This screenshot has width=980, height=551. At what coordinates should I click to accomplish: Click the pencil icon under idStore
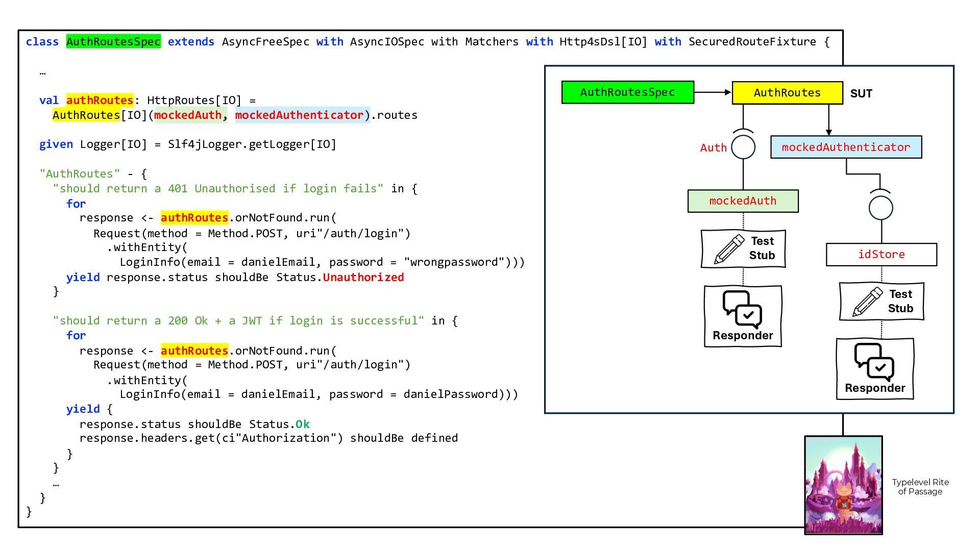pyautogui.click(x=867, y=302)
